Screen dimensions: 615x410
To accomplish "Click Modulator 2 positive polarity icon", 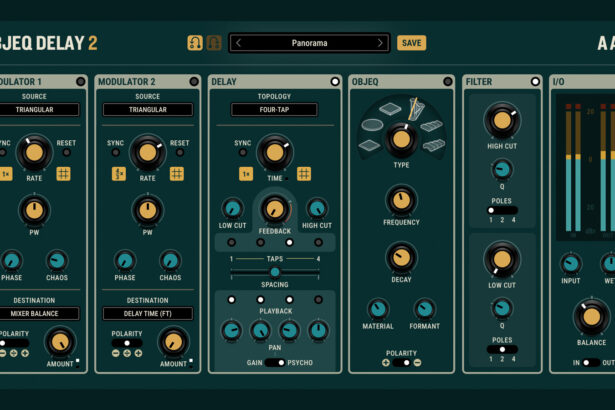I will point(138,353).
